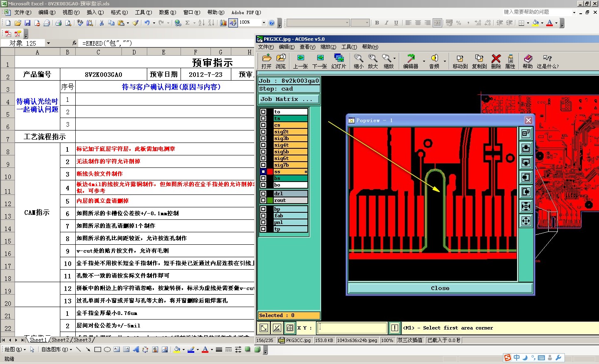The image size is (599, 364).
Task: Open Excel 插入 (Insert) menu
Action: click(x=95, y=12)
